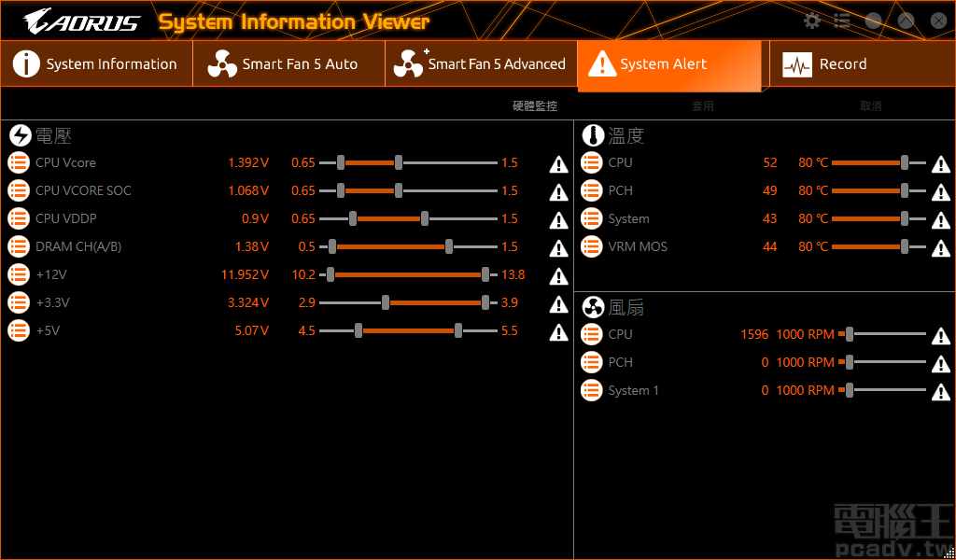Click the CPU Vcore list icon
Screen dimensions: 956x560
(19, 162)
